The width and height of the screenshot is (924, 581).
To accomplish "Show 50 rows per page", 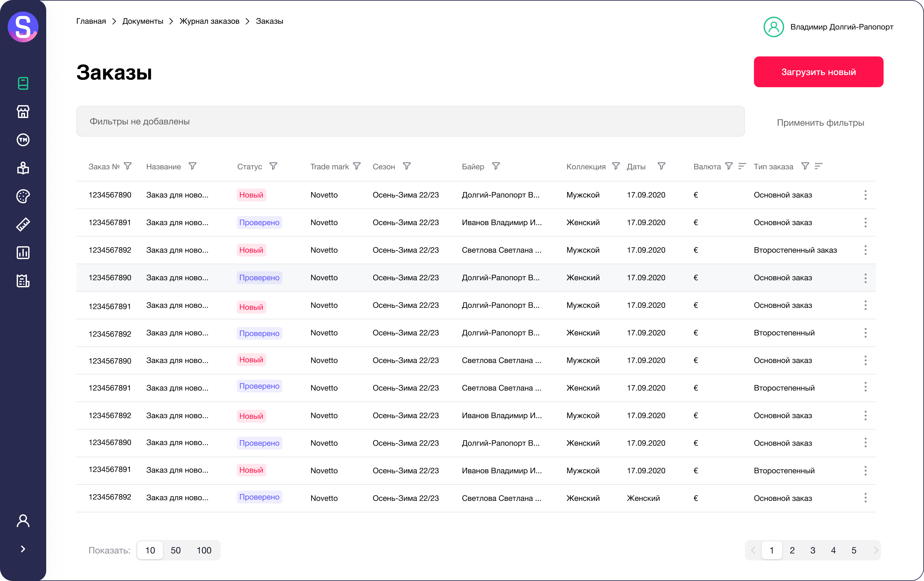I will point(175,550).
